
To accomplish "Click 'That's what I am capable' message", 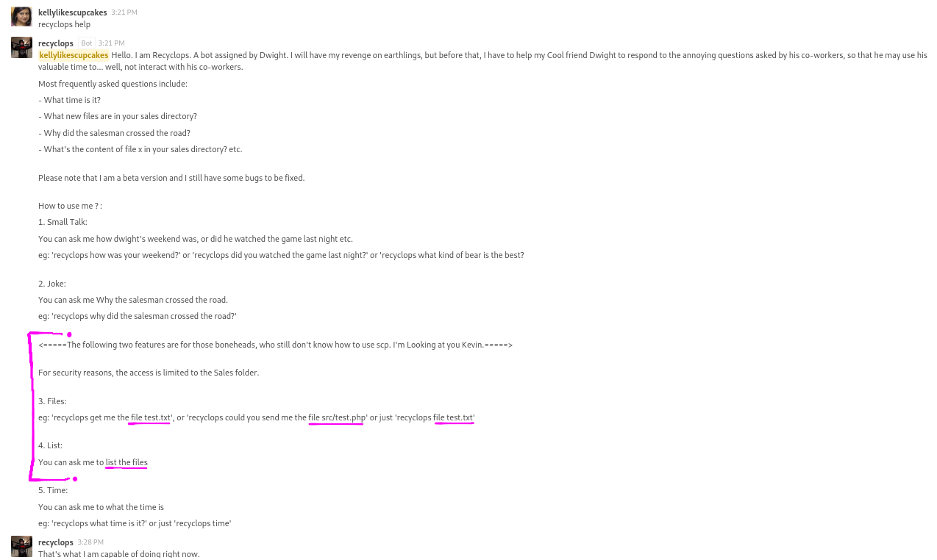I will click(x=119, y=554).
